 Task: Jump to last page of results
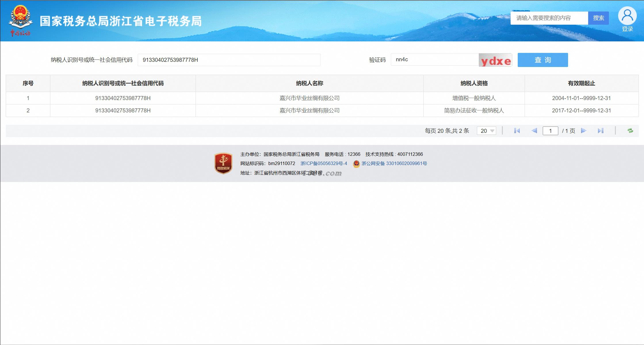coord(601,131)
